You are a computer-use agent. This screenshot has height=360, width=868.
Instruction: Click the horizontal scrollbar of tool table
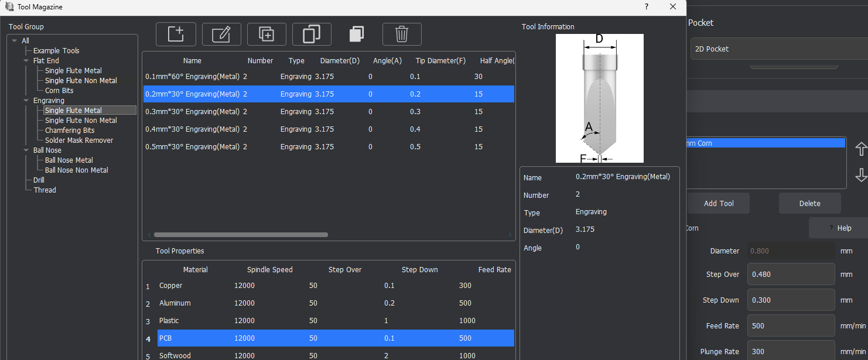point(241,235)
